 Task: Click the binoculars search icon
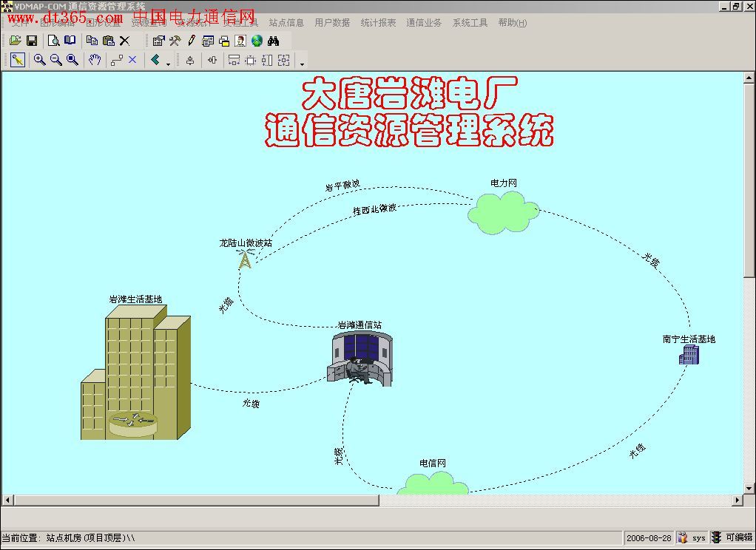click(273, 41)
